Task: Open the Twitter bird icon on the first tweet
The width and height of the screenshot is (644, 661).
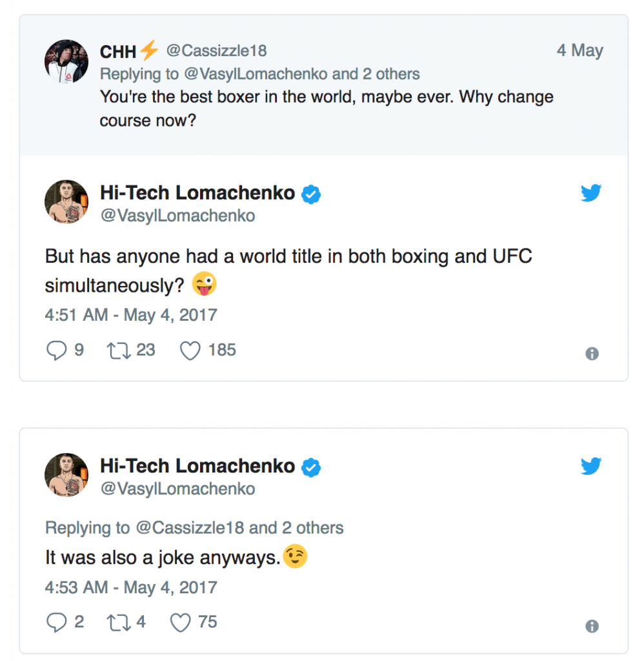Action: pos(591,192)
